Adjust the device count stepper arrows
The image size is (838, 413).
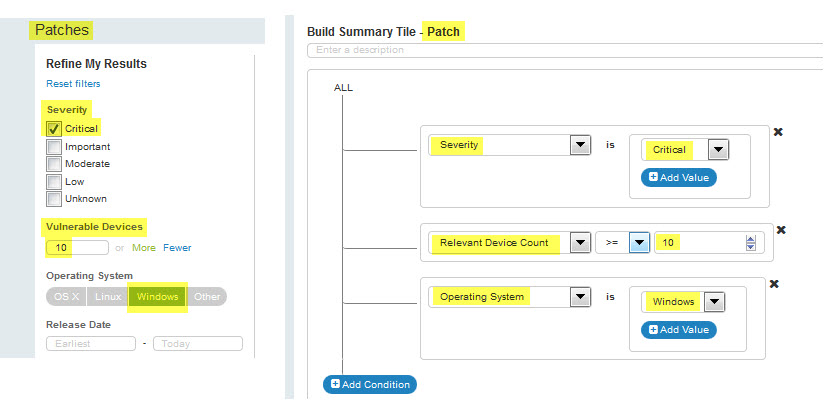[x=751, y=243]
